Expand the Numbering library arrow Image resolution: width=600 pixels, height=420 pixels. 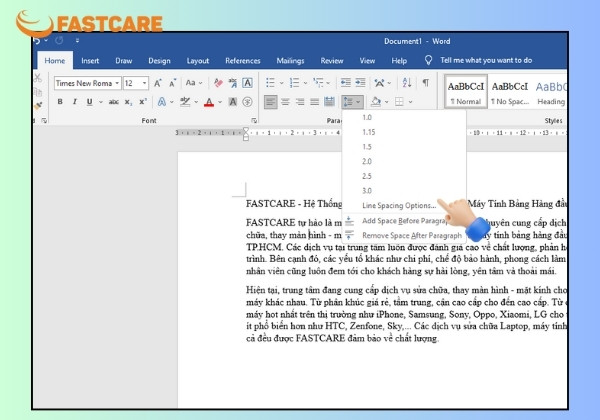tap(305, 83)
